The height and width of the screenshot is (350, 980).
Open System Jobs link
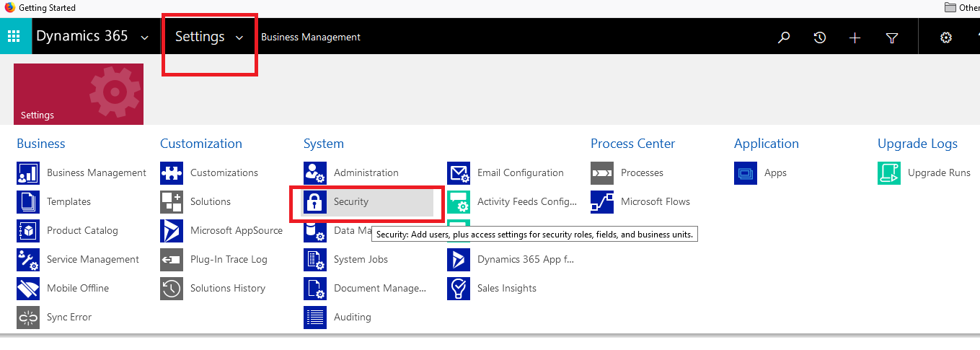tap(361, 260)
